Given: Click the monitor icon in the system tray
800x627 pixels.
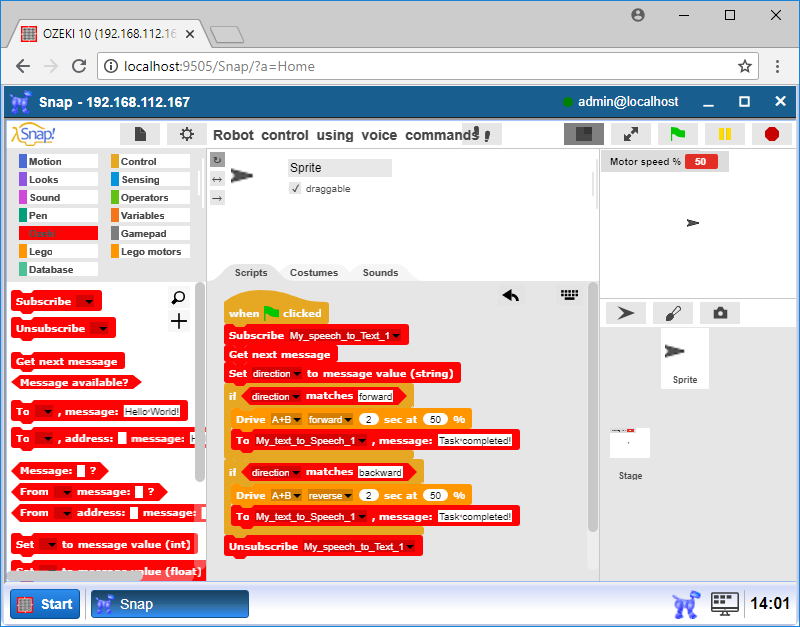Looking at the screenshot, I should pyautogui.click(x=724, y=604).
